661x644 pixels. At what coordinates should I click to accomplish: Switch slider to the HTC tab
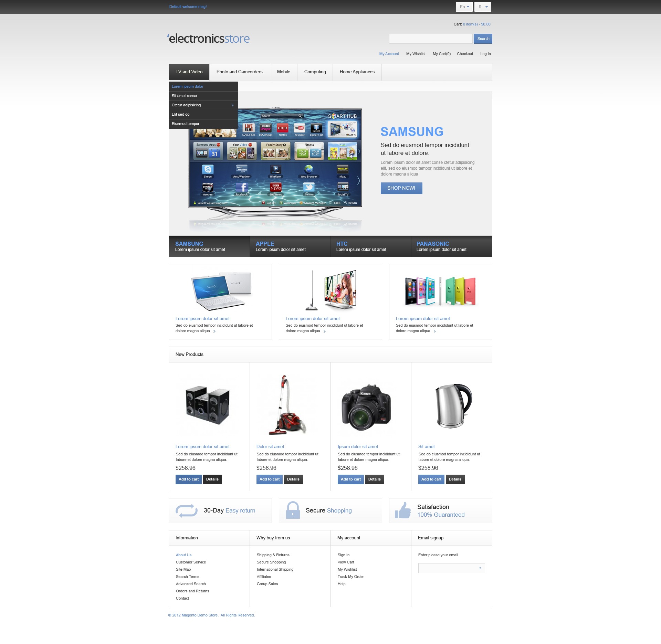(x=371, y=246)
